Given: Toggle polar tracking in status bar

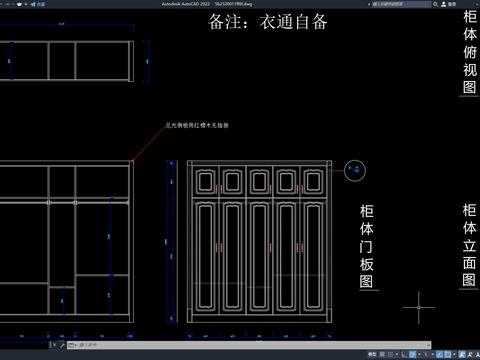Looking at the screenshot, I should pyautogui.click(x=412, y=354).
